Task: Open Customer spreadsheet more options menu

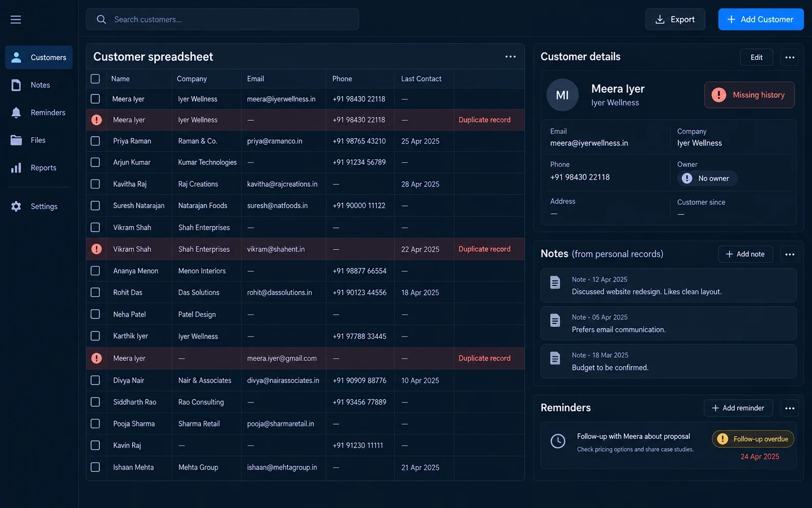Action: 510,57
